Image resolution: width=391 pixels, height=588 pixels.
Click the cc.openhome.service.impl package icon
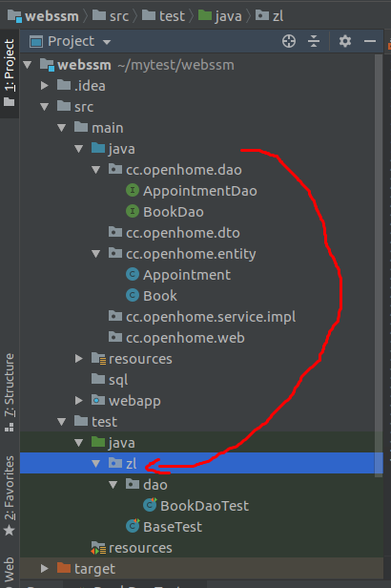(x=115, y=316)
